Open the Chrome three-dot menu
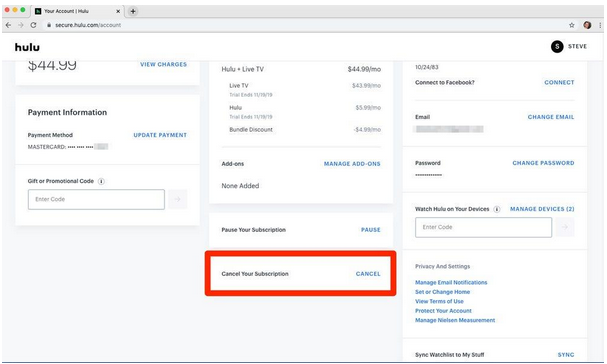 [600, 25]
